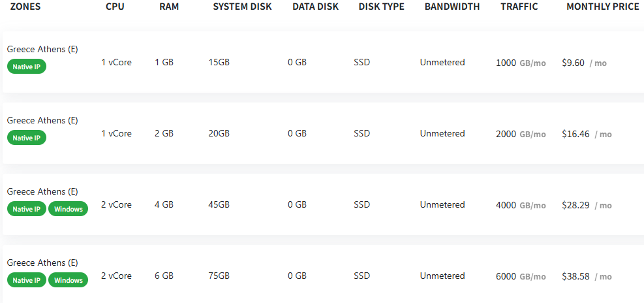This screenshot has height=303, width=644.
Task: Click the Windows badge on the $38.58 plan
Action: [x=68, y=280]
